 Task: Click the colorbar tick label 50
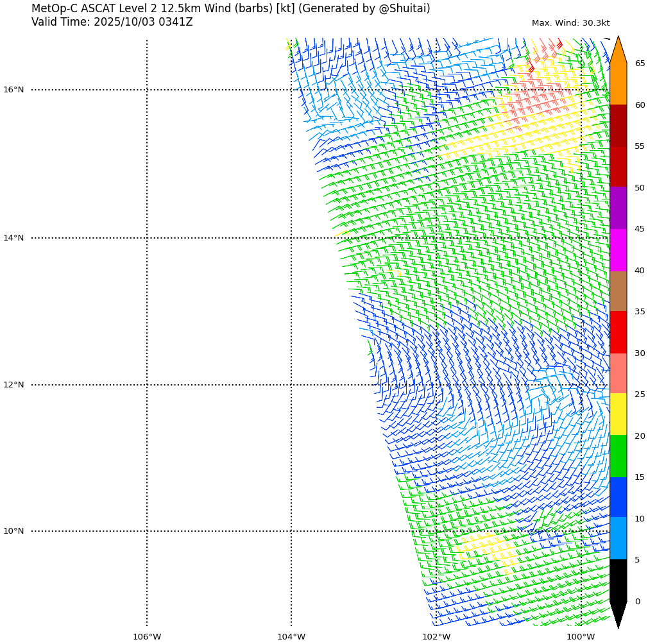640,188
